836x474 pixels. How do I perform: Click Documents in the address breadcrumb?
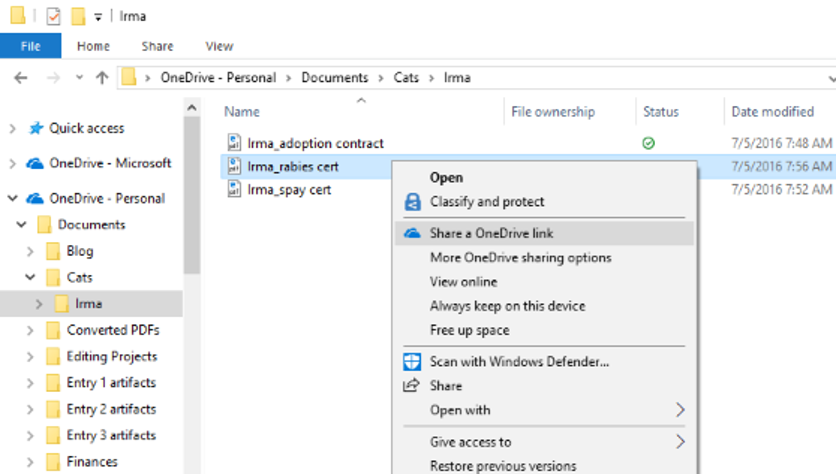pos(334,78)
